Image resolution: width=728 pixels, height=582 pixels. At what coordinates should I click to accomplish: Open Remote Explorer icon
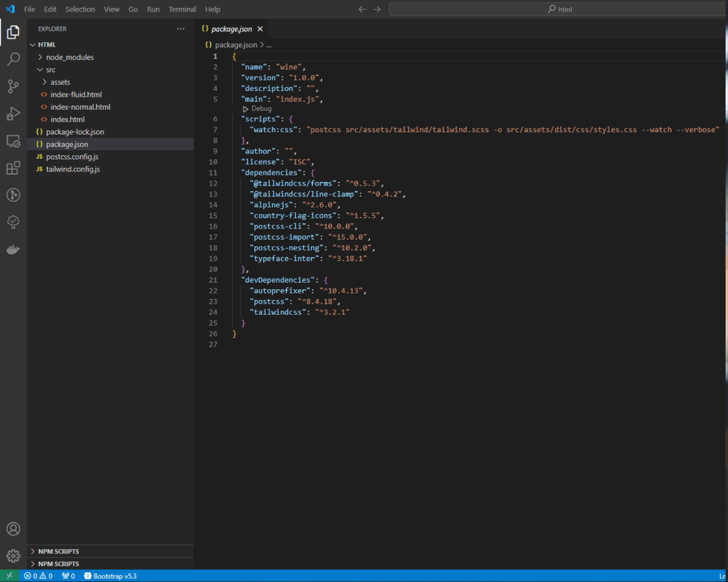point(13,141)
